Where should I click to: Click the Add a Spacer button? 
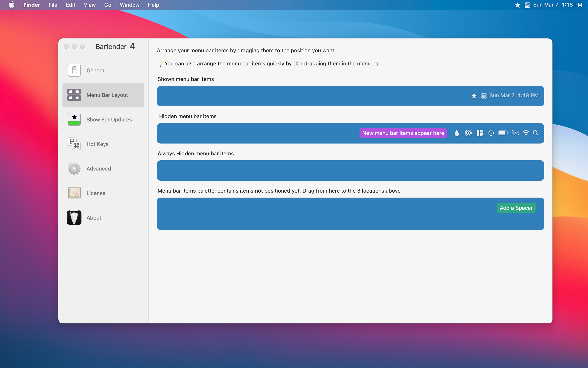[516, 208]
